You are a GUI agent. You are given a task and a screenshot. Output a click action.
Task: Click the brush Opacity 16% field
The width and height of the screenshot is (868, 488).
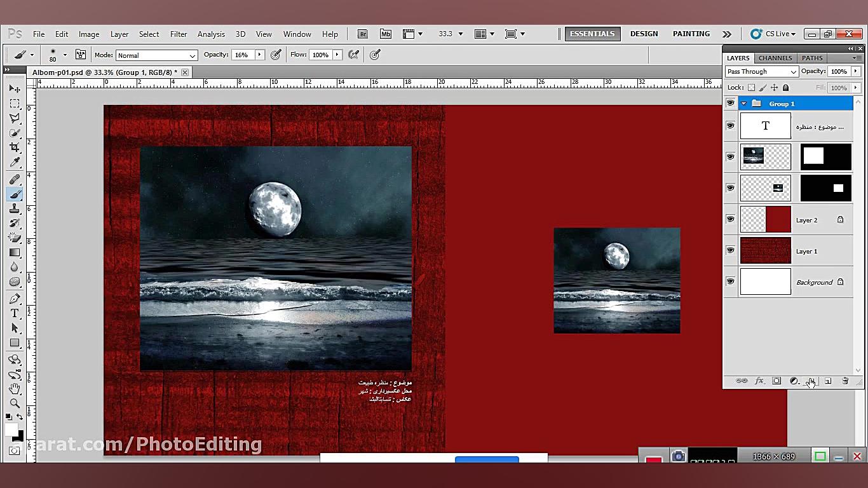pyautogui.click(x=241, y=55)
